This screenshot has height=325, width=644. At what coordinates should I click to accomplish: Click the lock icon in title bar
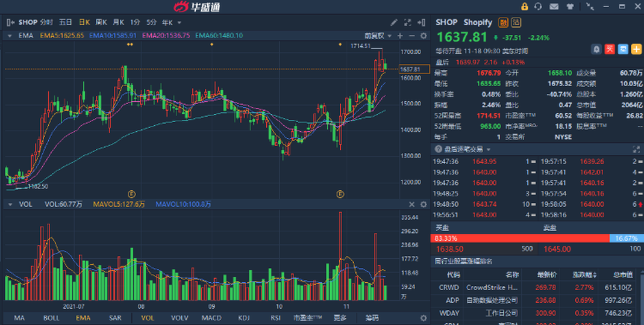coord(524,7)
